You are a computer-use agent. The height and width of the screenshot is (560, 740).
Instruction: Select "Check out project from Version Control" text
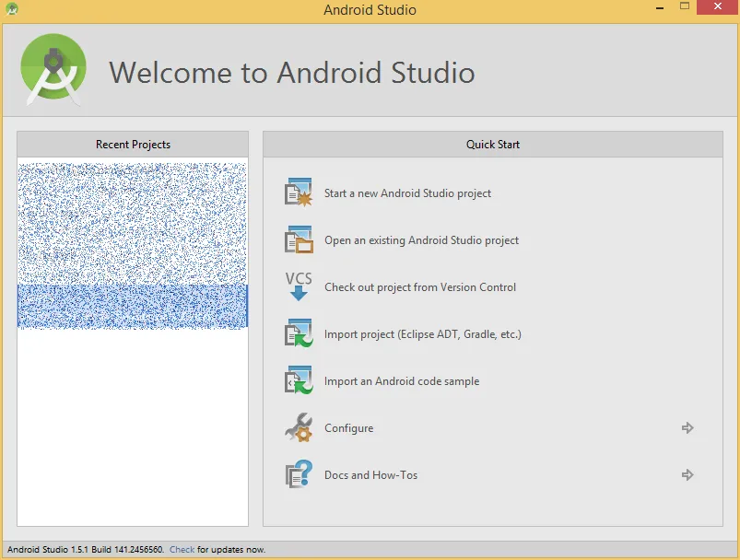click(419, 287)
